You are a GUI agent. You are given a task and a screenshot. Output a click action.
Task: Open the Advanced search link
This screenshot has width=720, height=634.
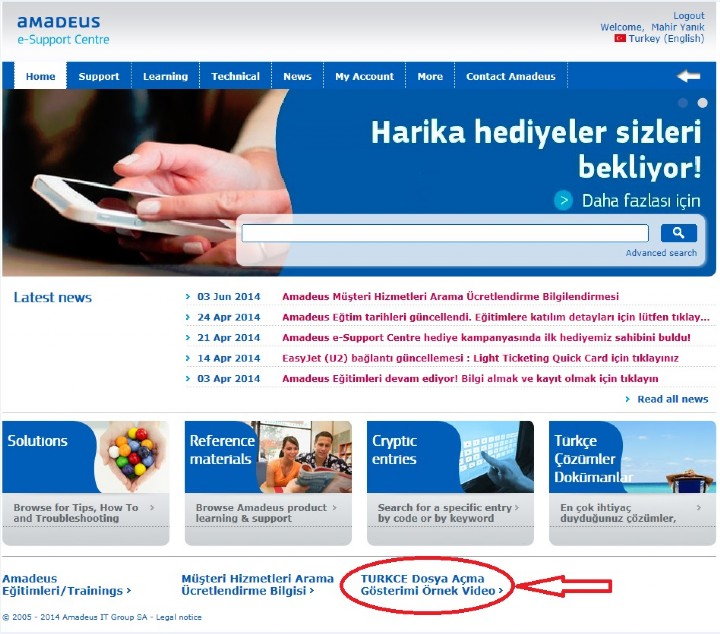point(661,253)
